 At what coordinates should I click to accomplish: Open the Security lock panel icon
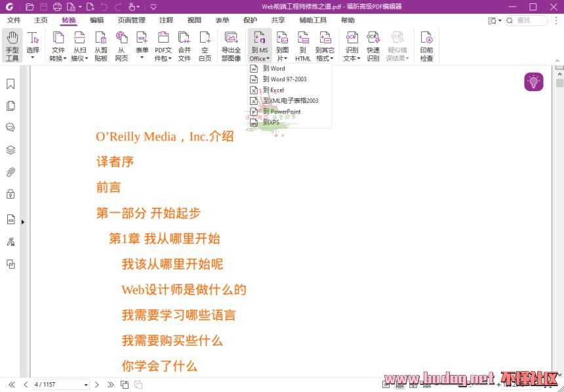pos(10,194)
